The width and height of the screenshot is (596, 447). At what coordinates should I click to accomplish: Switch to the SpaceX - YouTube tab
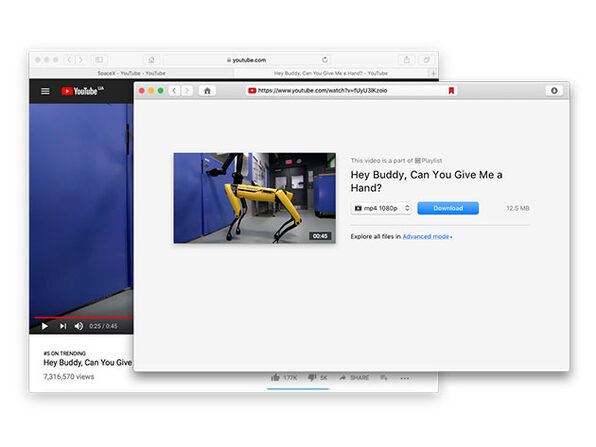pos(131,73)
